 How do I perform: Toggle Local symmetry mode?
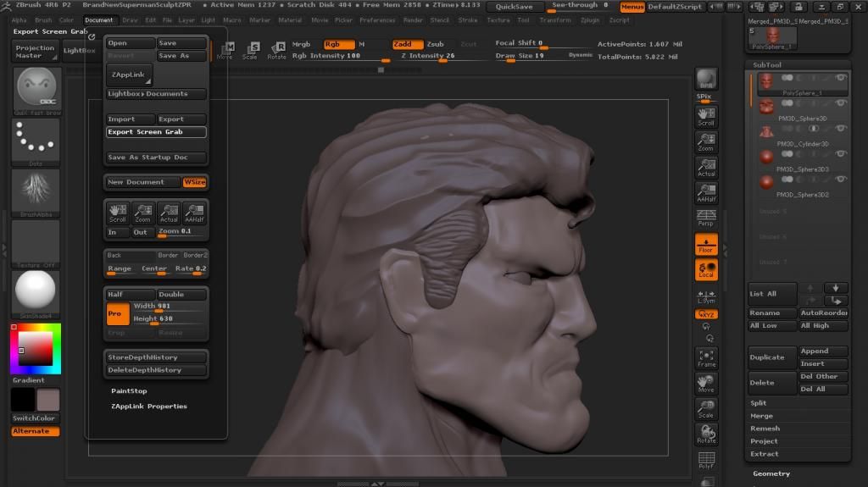[706, 269]
